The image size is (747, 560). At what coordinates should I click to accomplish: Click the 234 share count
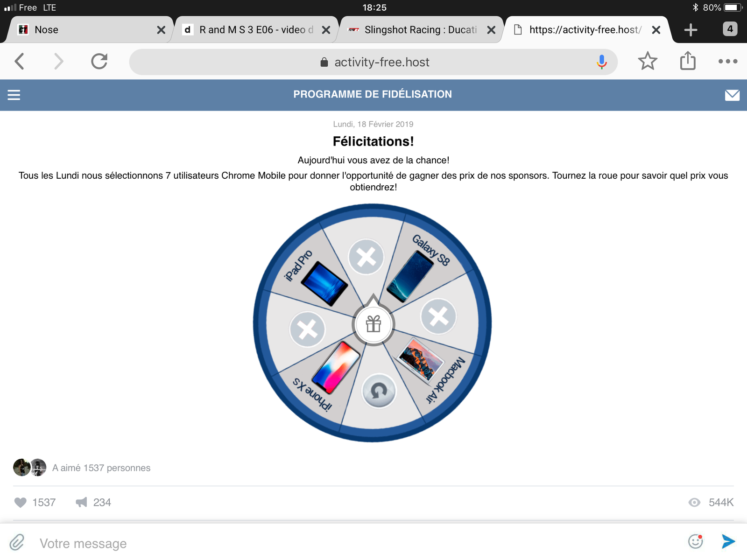click(x=102, y=503)
